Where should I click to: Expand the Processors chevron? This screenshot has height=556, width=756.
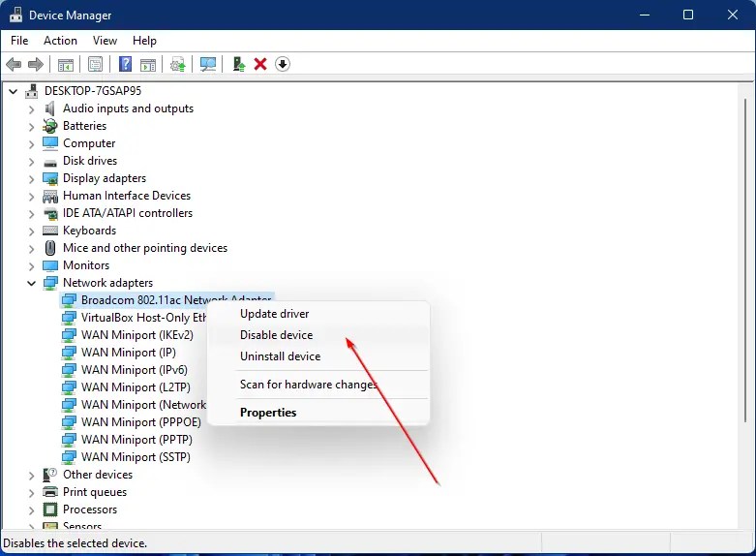click(31, 510)
